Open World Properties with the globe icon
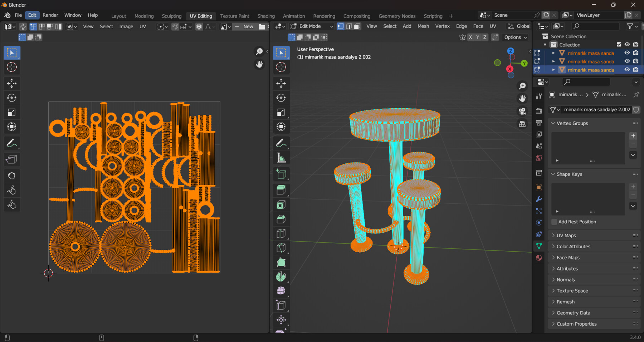The width and height of the screenshot is (644, 342). 539,158
